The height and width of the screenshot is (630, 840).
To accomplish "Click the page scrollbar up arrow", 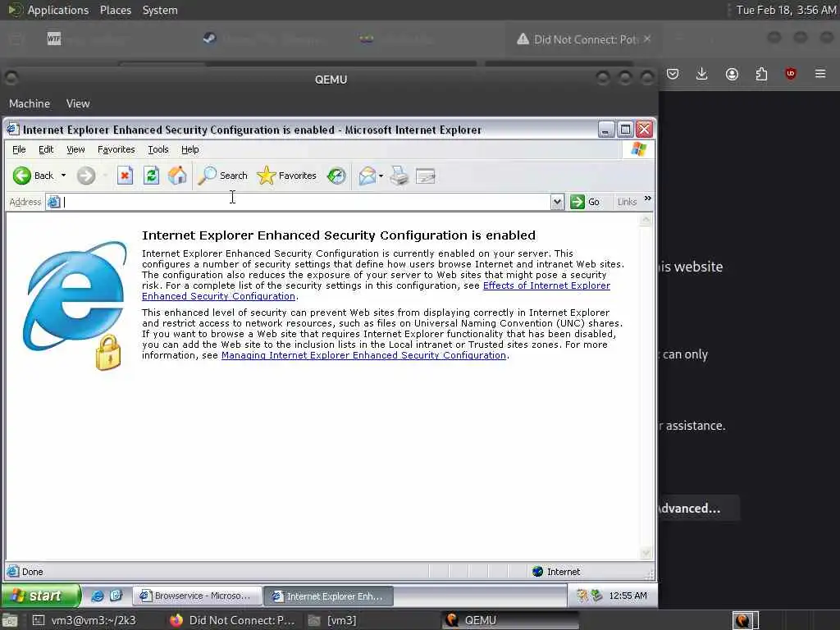I will pos(646,220).
